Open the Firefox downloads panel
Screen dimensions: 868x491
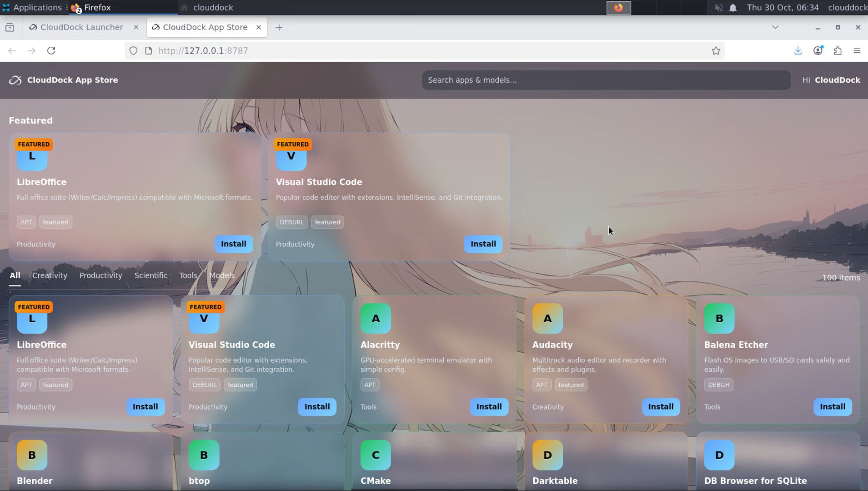[x=798, y=50]
